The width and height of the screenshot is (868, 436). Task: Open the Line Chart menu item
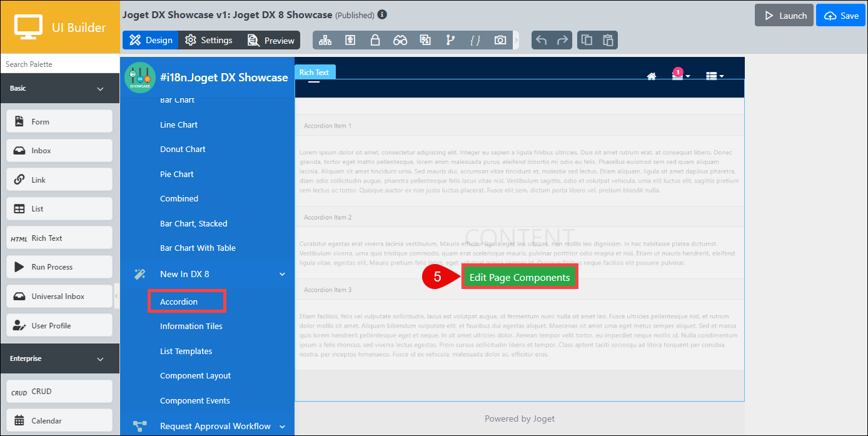pyautogui.click(x=179, y=124)
